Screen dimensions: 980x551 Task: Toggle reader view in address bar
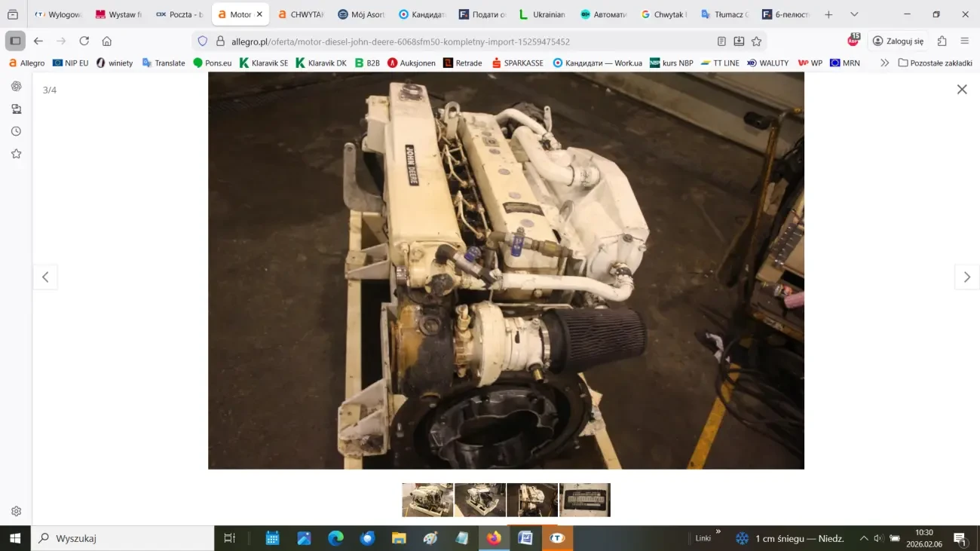pos(721,41)
